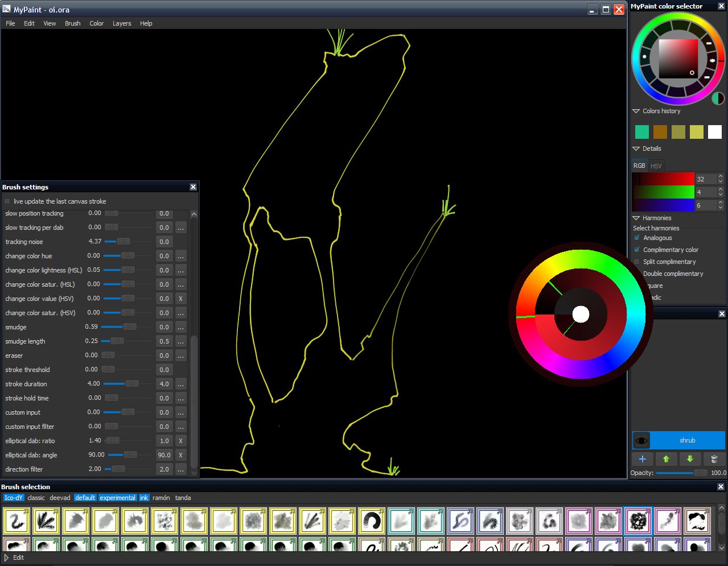The height and width of the screenshot is (566, 728).
Task: Reset tracking noise with its 0.0 button
Action: coord(164,242)
